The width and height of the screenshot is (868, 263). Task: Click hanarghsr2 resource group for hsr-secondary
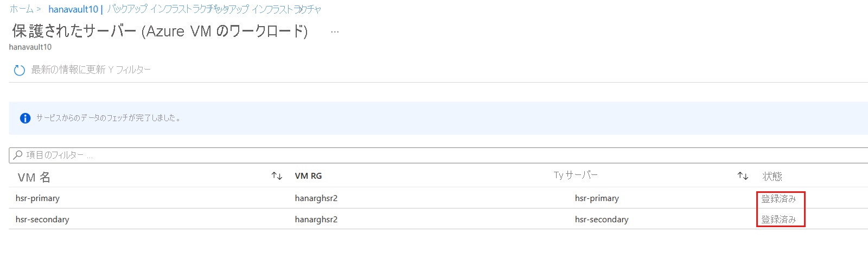316,219
